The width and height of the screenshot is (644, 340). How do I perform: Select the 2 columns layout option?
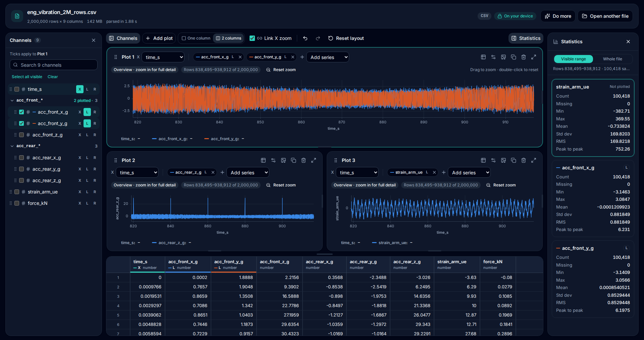(229, 38)
